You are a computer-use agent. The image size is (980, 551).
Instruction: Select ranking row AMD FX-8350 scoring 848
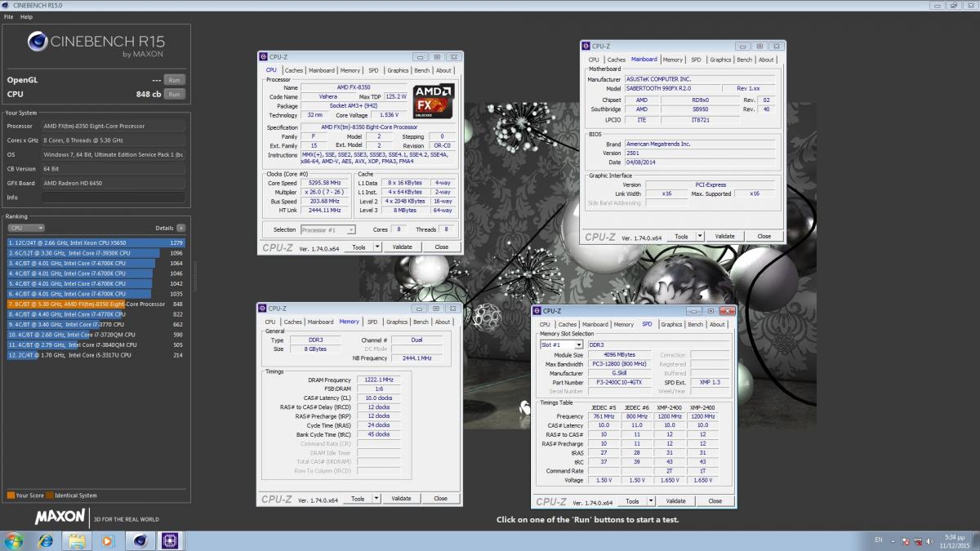(96, 304)
